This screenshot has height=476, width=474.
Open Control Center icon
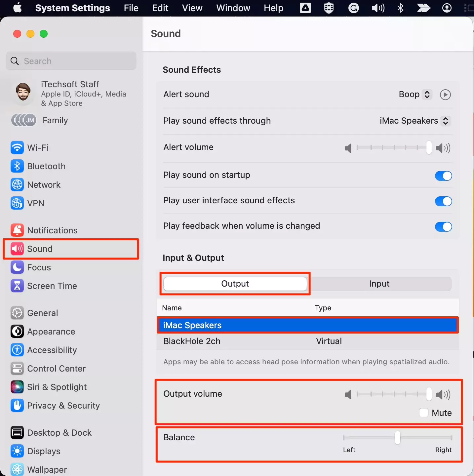17,368
